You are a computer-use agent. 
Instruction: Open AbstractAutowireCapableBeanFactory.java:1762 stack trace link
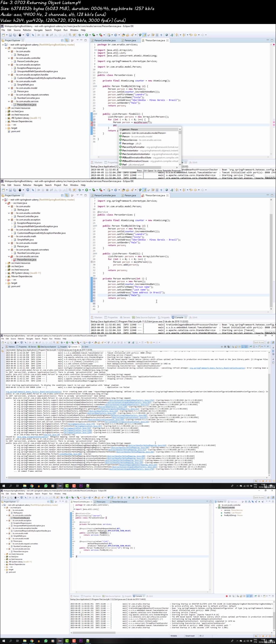pyautogui.click(x=132, y=400)
